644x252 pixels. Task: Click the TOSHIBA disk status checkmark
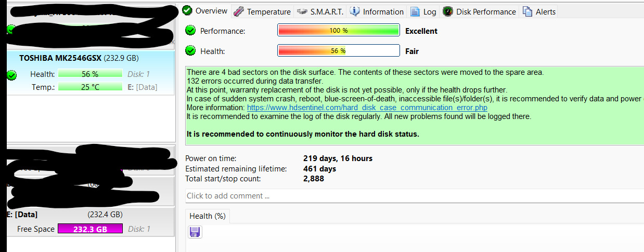[11, 76]
